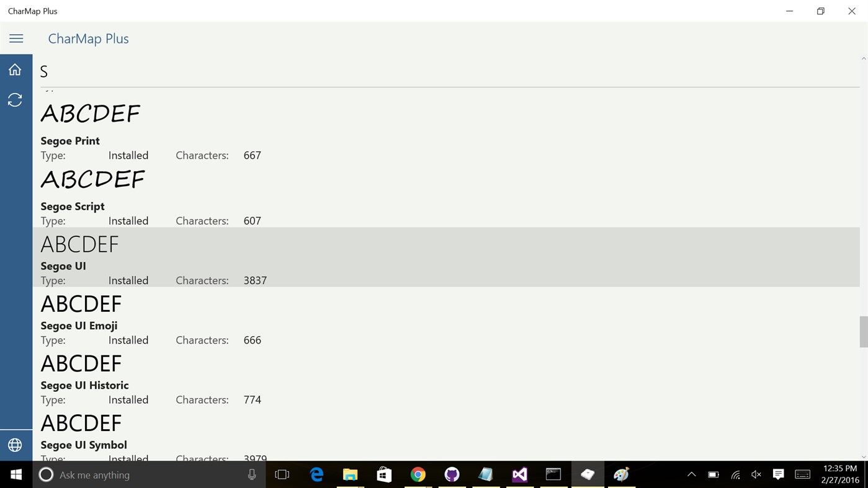
Task: Launch the paint palette app from taskbar
Action: pos(620,474)
